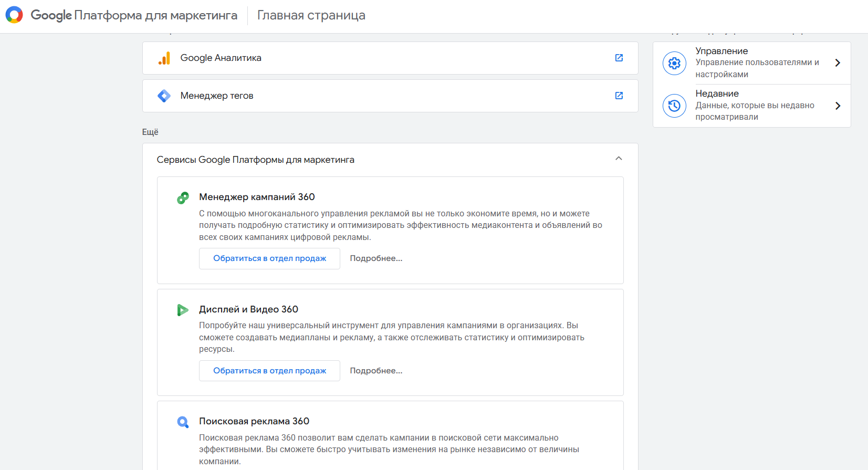Click the Недавние history clock icon
Screen dimensions: 868x470
coord(674,106)
